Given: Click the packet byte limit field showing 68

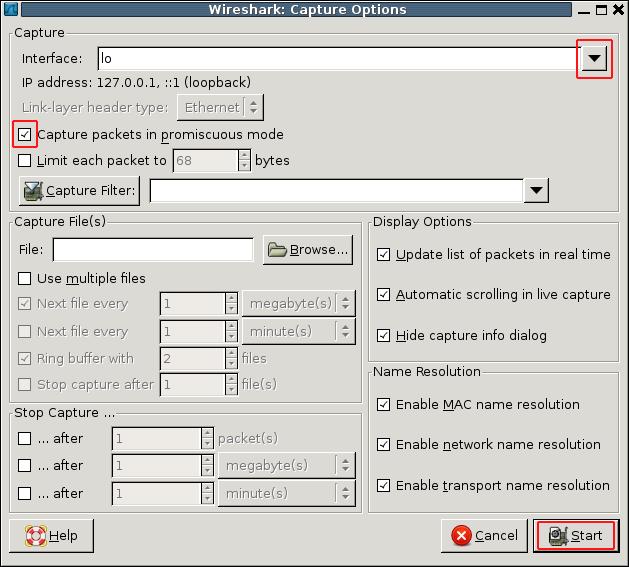Looking at the screenshot, I should (206, 161).
